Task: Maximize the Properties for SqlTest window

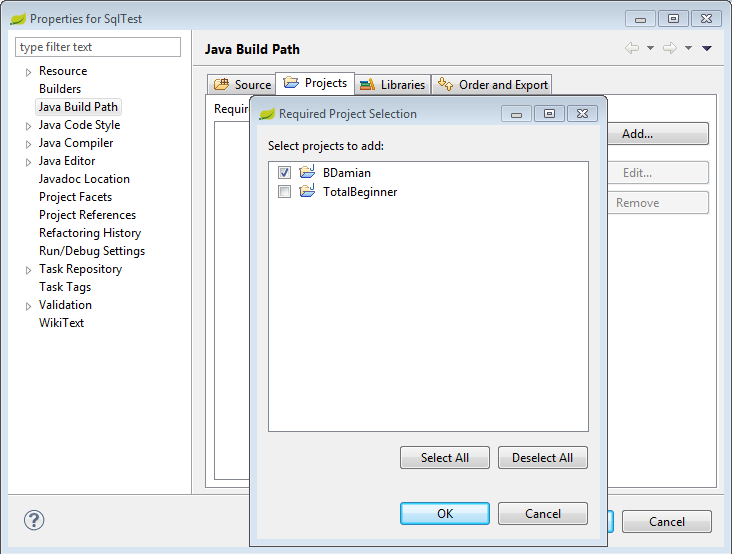Action: coord(673,19)
